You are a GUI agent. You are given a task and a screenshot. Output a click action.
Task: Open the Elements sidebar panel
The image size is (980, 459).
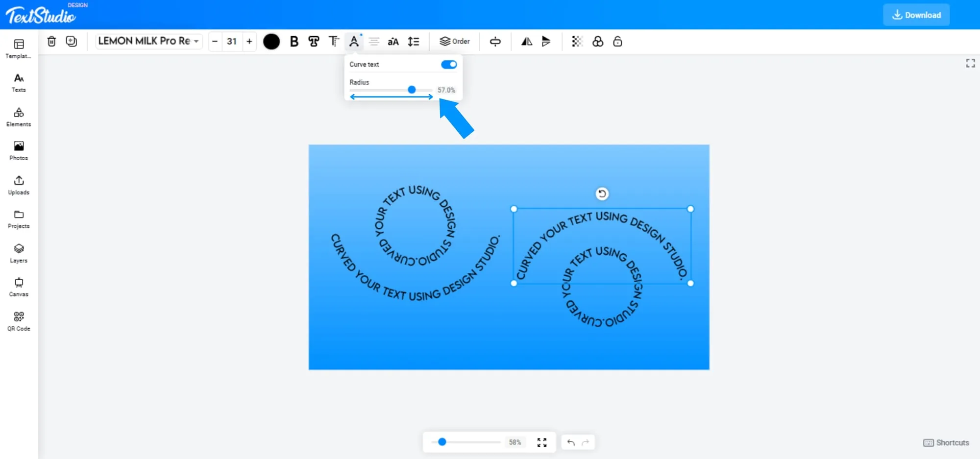click(19, 117)
